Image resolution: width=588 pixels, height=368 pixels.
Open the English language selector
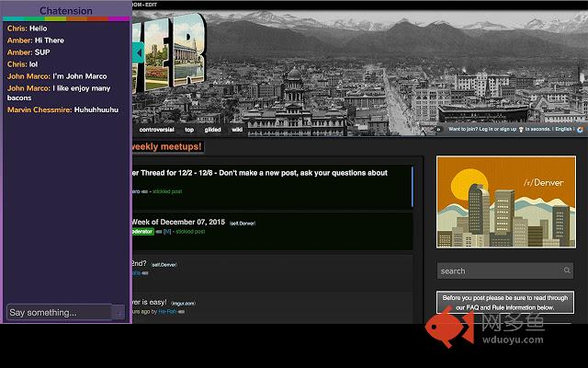tap(563, 129)
